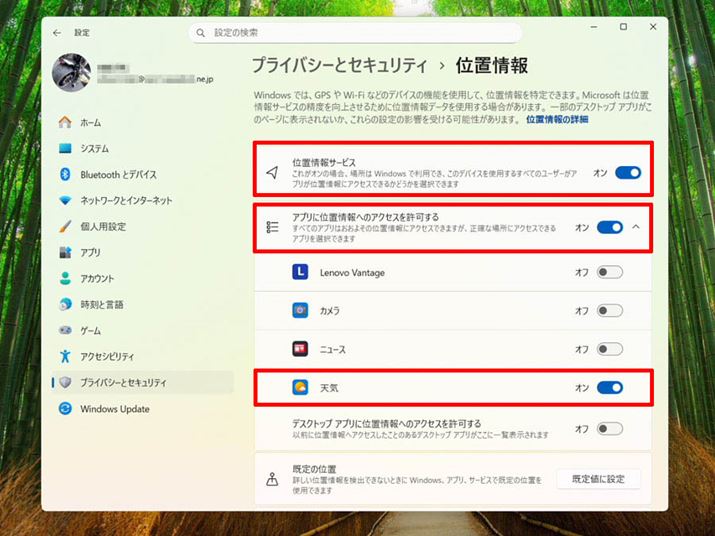The height and width of the screenshot is (536, 715).
Task: Click the 設定の検索 search field
Action: click(x=355, y=33)
